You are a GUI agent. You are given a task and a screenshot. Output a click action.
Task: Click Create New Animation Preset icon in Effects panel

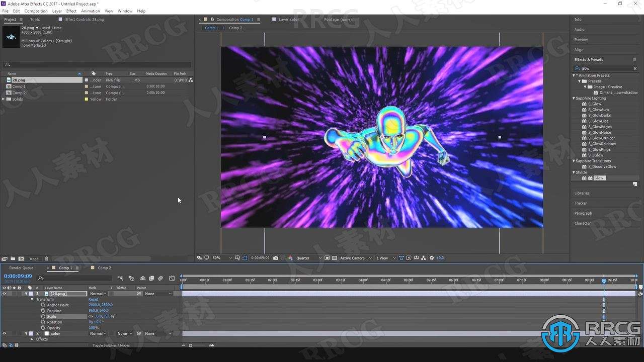pyautogui.click(x=635, y=185)
